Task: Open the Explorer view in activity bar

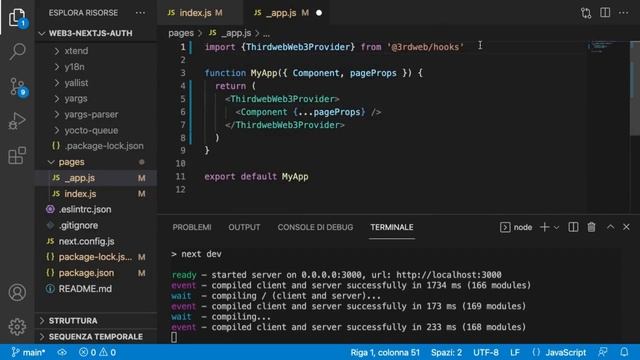Action: [x=17, y=18]
